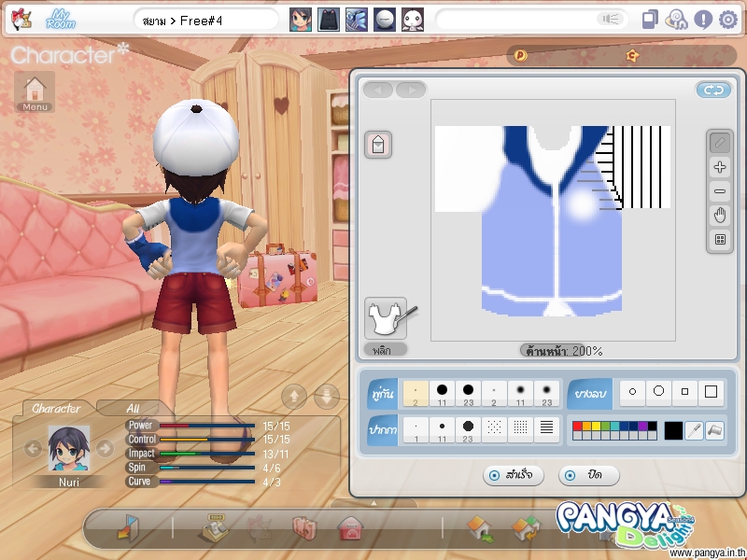Select the pencil draw tool
Viewport: 747px width, 560px height.
pyautogui.click(x=720, y=143)
